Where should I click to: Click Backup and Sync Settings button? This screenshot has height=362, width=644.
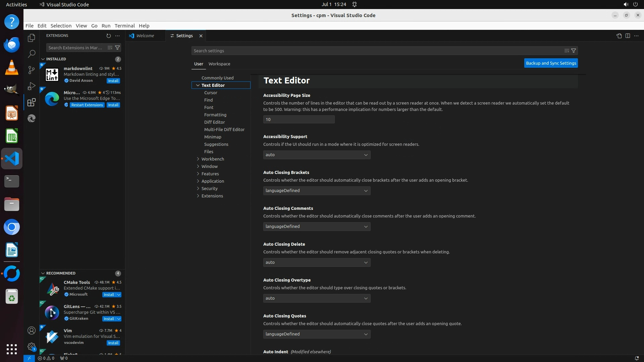click(x=551, y=63)
